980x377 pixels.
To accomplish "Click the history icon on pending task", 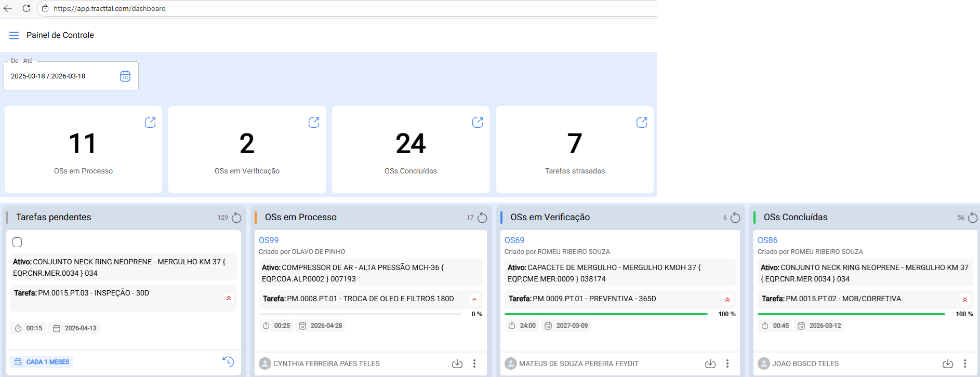I will tap(228, 362).
